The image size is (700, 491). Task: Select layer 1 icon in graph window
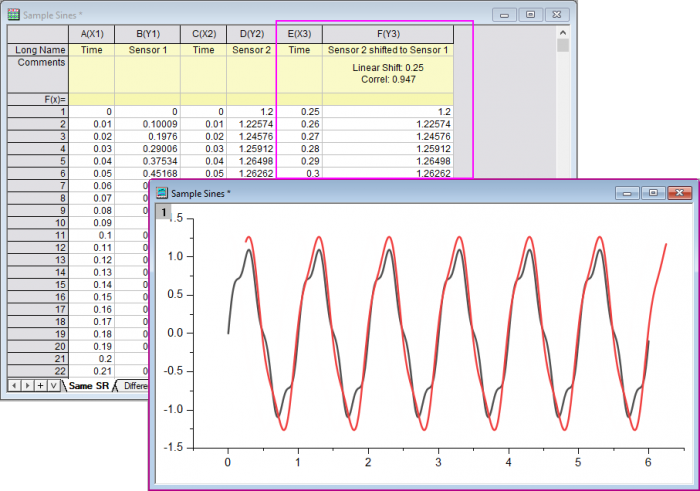point(163,212)
